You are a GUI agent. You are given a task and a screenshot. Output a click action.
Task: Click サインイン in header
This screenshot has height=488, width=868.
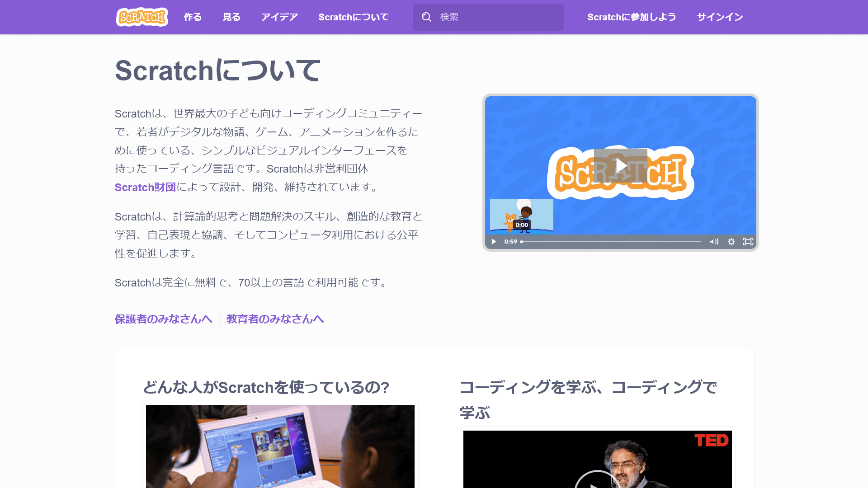(x=720, y=17)
